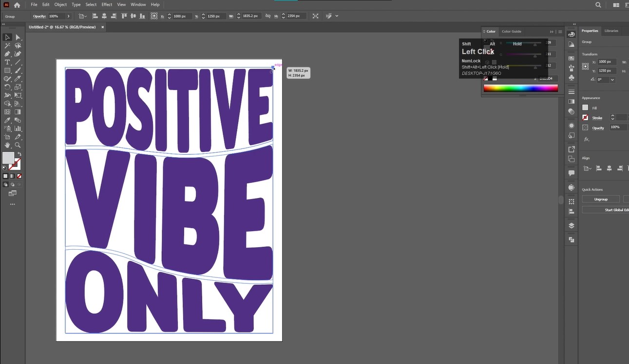Screen dimensions: 629x364
Task: Open the Artboard tool
Action: 7,137
